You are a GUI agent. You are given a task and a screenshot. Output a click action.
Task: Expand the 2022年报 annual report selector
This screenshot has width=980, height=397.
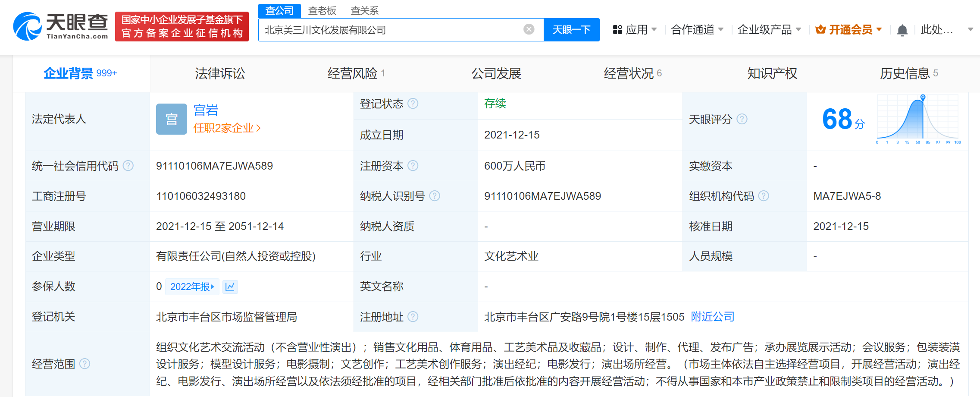[x=192, y=287]
